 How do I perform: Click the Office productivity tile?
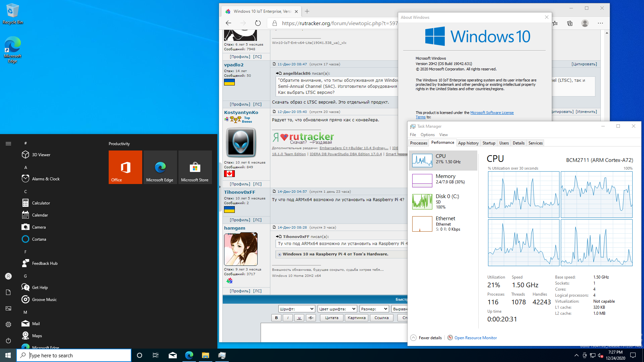(125, 167)
